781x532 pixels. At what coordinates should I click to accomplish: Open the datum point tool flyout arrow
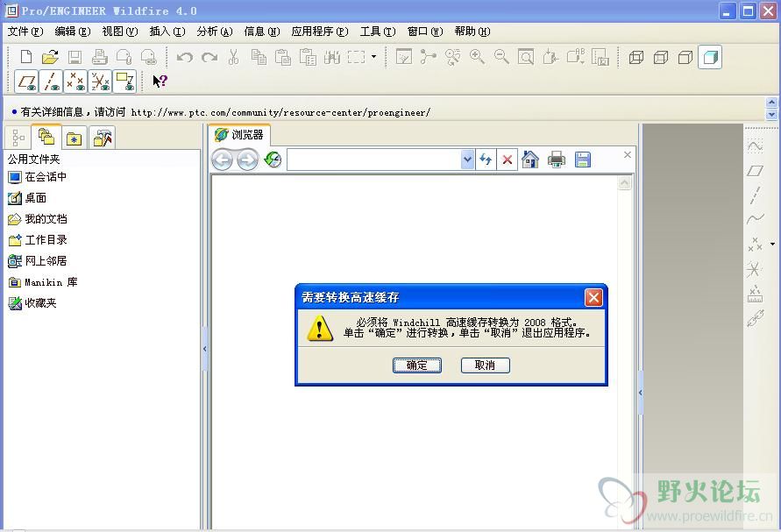(x=772, y=244)
